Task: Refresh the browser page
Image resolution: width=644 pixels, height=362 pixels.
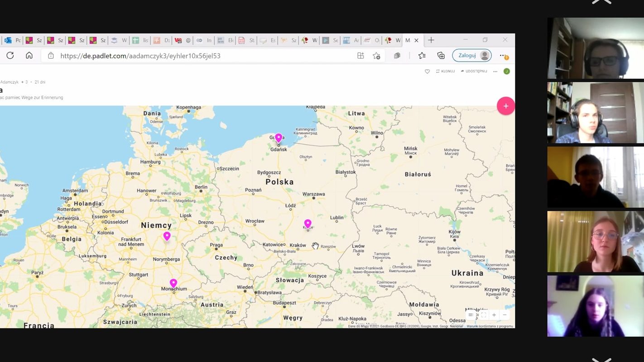Action: [10, 56]
